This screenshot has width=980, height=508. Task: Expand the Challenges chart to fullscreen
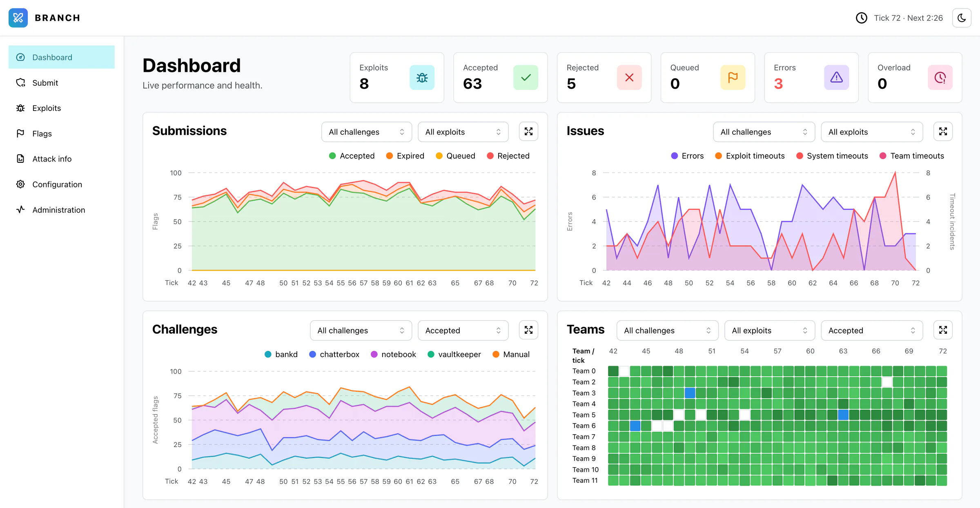tap(528, 330)
